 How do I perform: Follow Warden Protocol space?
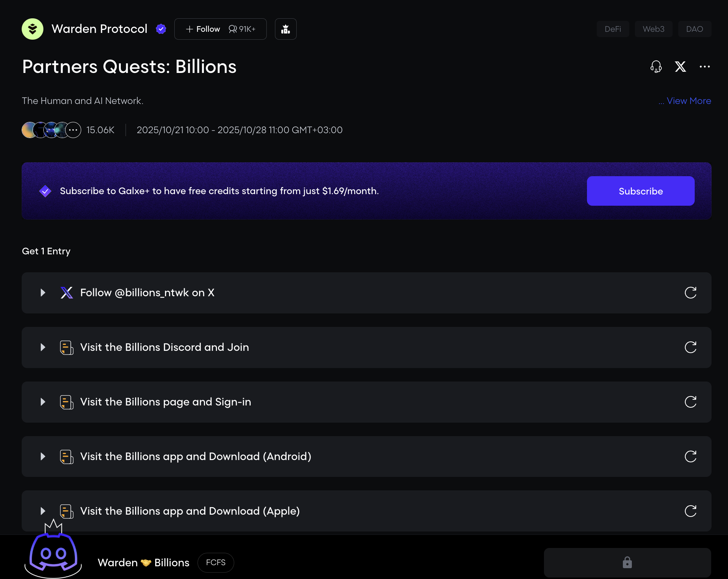point(203,29)
